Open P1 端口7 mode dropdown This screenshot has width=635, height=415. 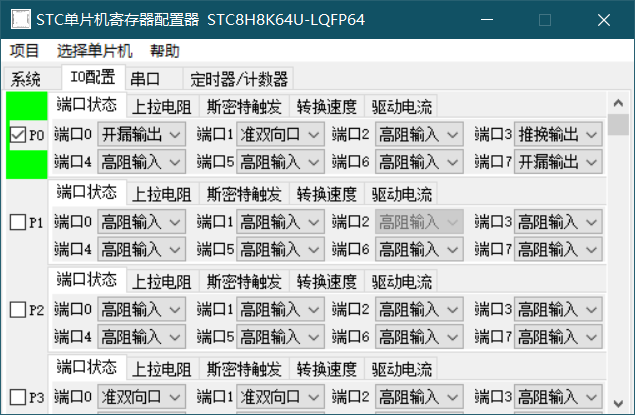coord(558,249)
